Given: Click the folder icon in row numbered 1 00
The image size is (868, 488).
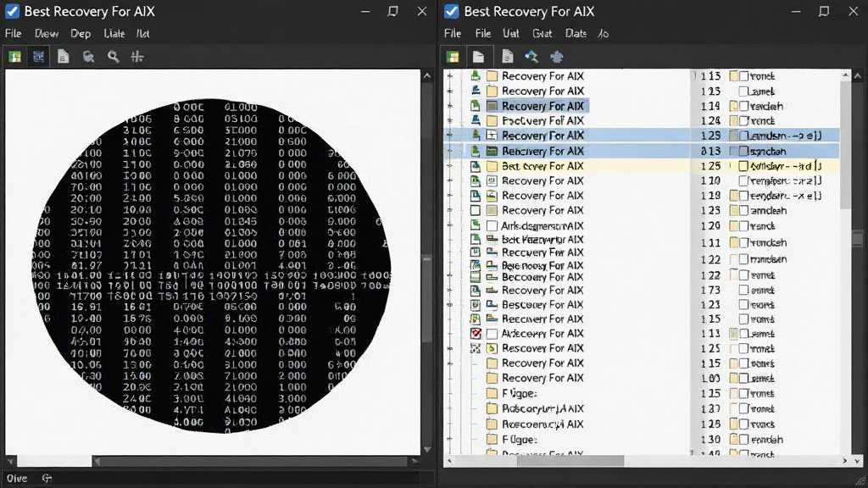Looking at the screenshot, I should point(734,379).
